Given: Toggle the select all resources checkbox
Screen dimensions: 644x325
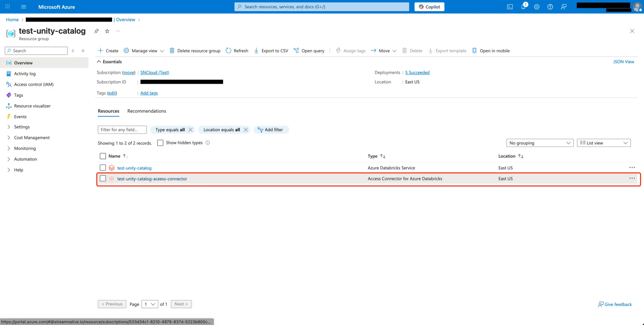Looking at the screenshot, I should (x=103, y=156).
